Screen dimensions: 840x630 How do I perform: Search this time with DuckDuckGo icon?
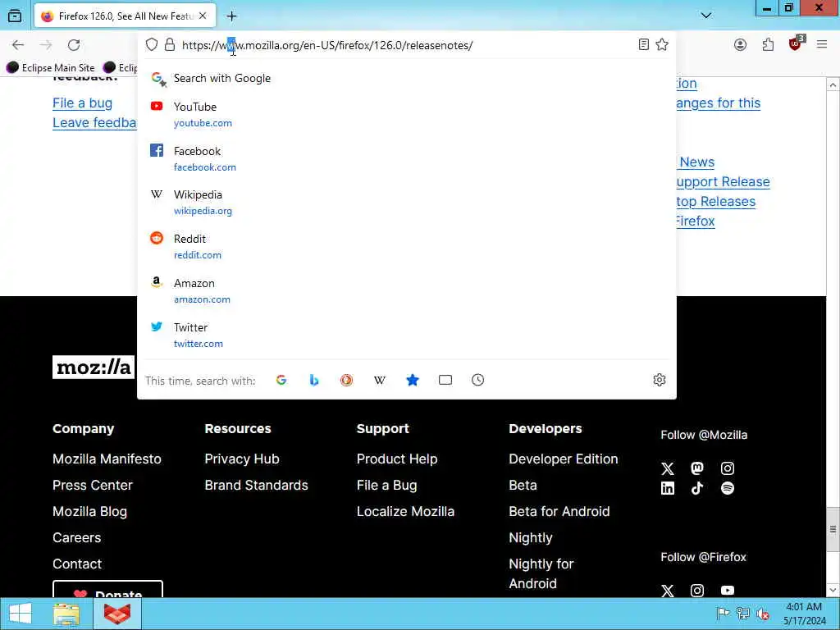tap(347, 380)
